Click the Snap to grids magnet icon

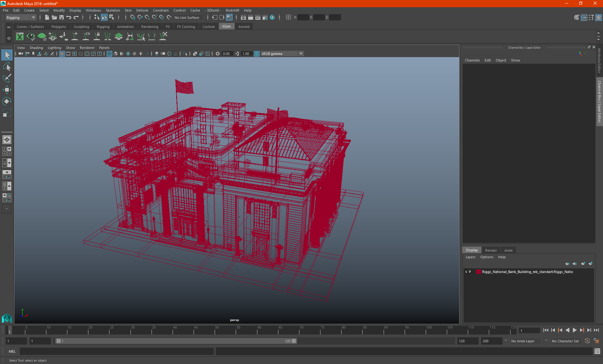pos(133,18)
